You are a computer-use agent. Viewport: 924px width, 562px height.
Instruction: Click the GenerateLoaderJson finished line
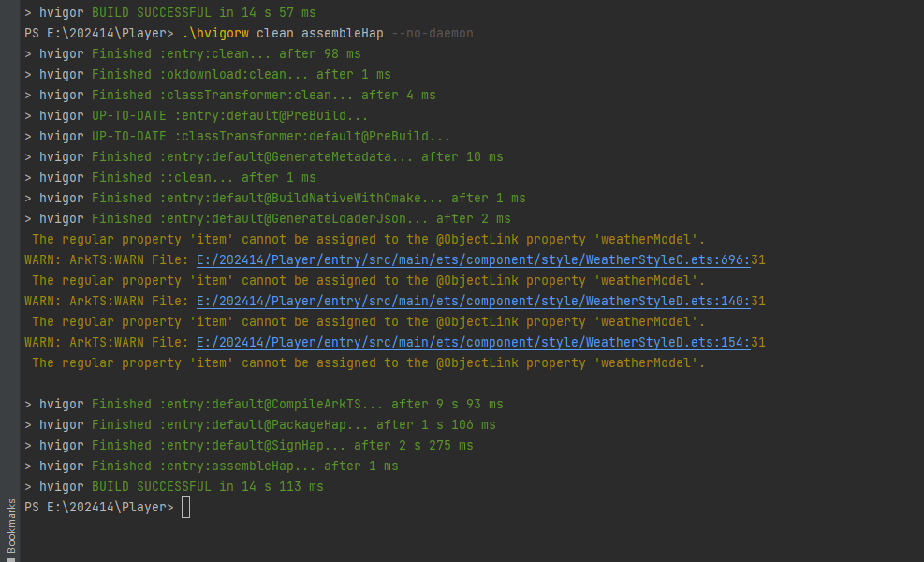tap(268, 219)
